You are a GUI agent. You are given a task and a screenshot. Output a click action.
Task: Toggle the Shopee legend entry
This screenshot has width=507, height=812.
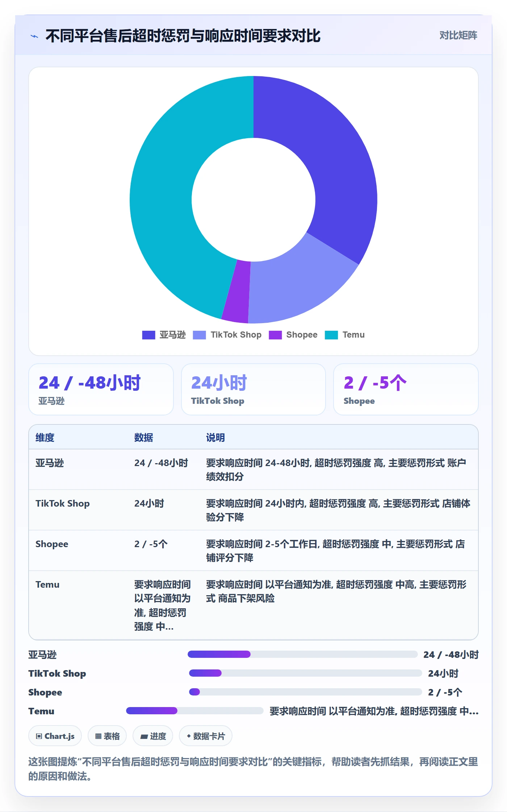pos(293,335)
